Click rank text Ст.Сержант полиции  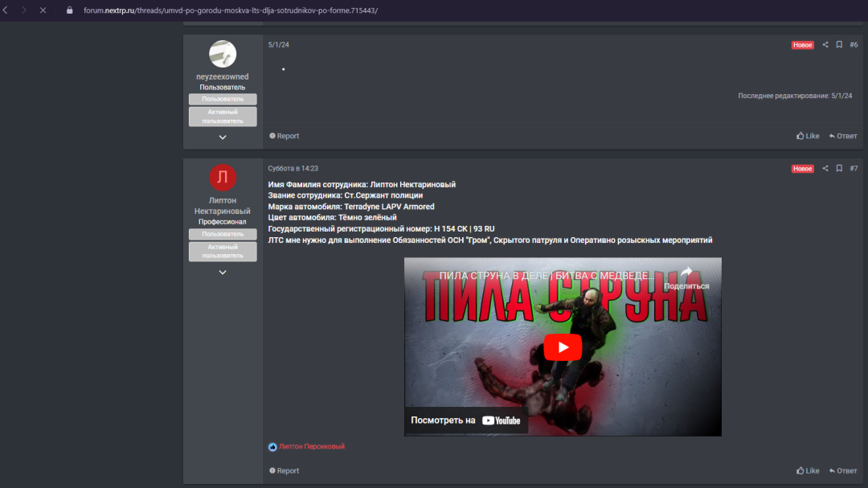(383, 195)
